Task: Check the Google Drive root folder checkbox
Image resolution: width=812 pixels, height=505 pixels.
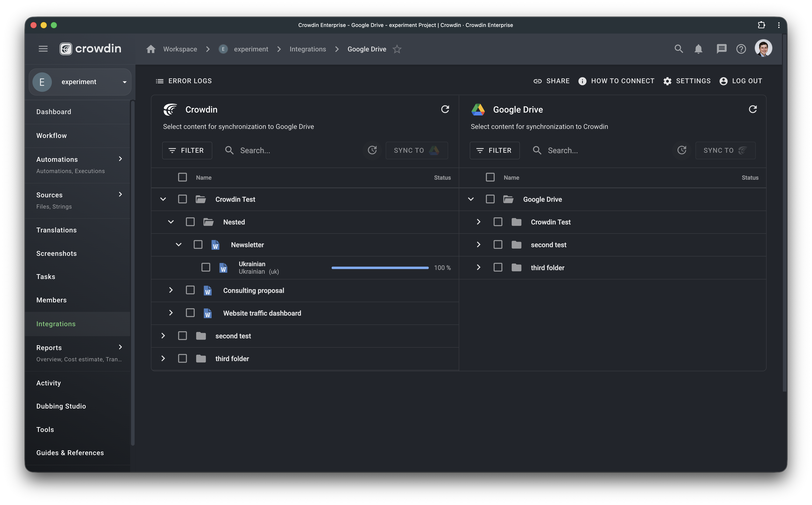Action: (x=490, y=199)
